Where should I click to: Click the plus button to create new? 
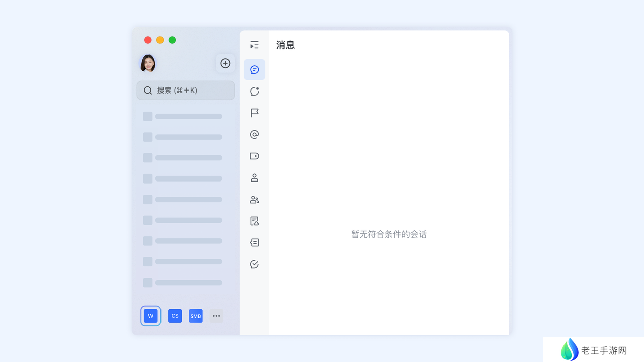(225, 63)
